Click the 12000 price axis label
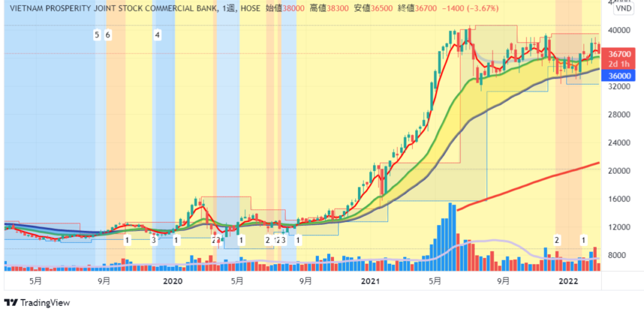The width and height of the screenshot is (644, 309). [x=619, y=227]
